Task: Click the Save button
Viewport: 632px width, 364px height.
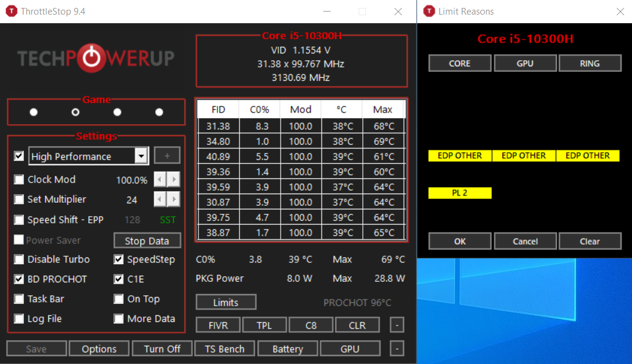Action: tap(37, 349)
